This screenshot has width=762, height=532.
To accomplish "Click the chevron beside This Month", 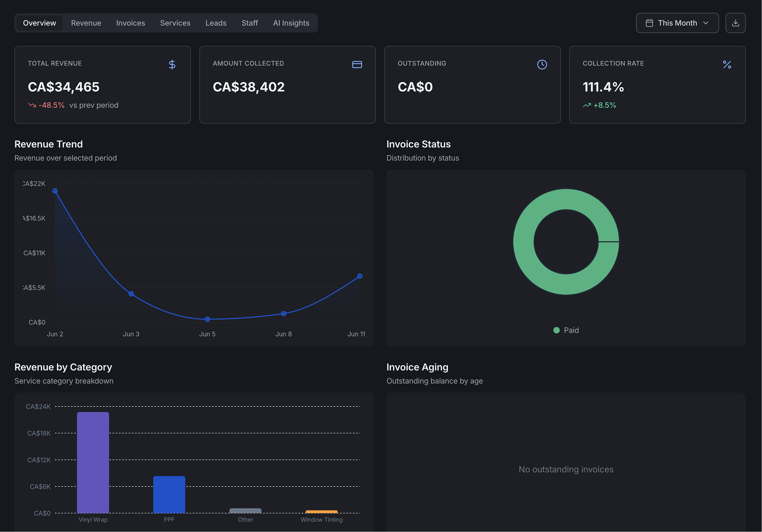I will pyautogui.click(x=706, y=23).
